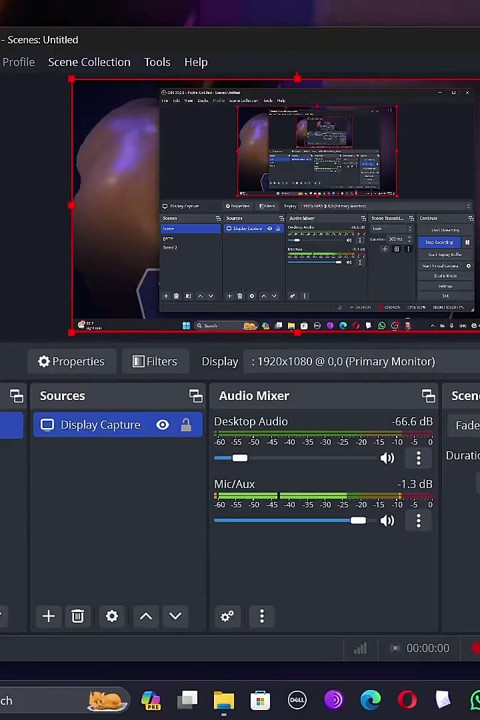Open Microsoft Edge from the taskbar
The image size is (480, 720).
tap(370, 700)
